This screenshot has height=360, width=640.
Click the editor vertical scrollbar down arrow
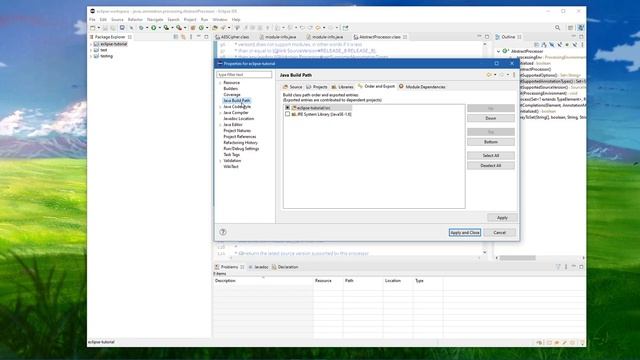(x=485, y=252)
